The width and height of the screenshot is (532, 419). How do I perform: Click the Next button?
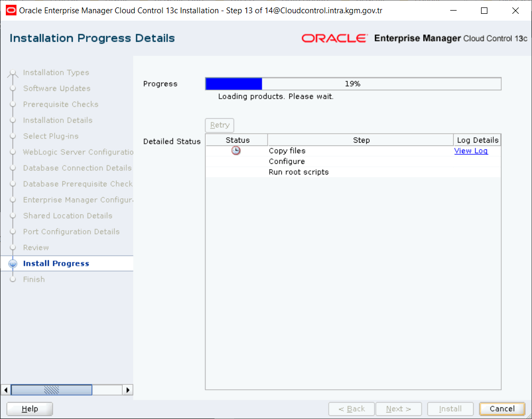click(399, 409)
